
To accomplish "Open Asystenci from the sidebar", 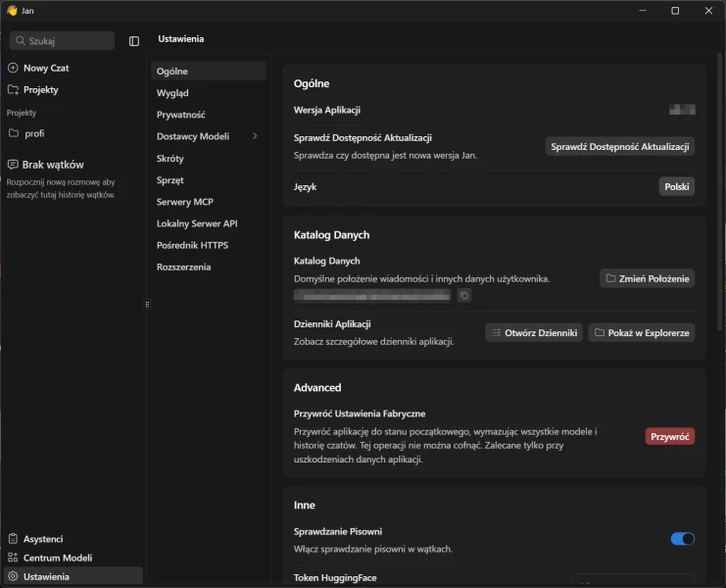I will coord(42,539).
